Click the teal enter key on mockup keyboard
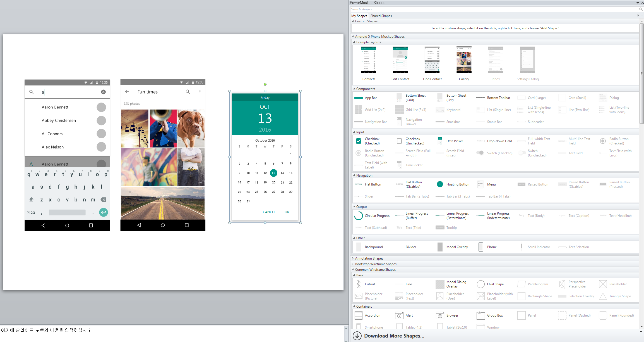This screenshot has width=644, height=342. pos(103,212)
